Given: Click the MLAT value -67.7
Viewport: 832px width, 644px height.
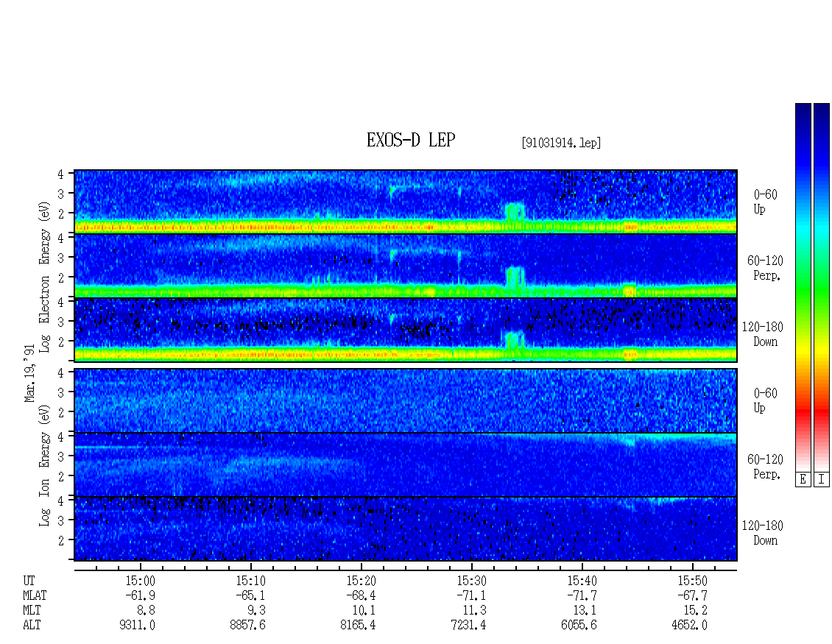Looking at the screenshot, I should point(692,595).
